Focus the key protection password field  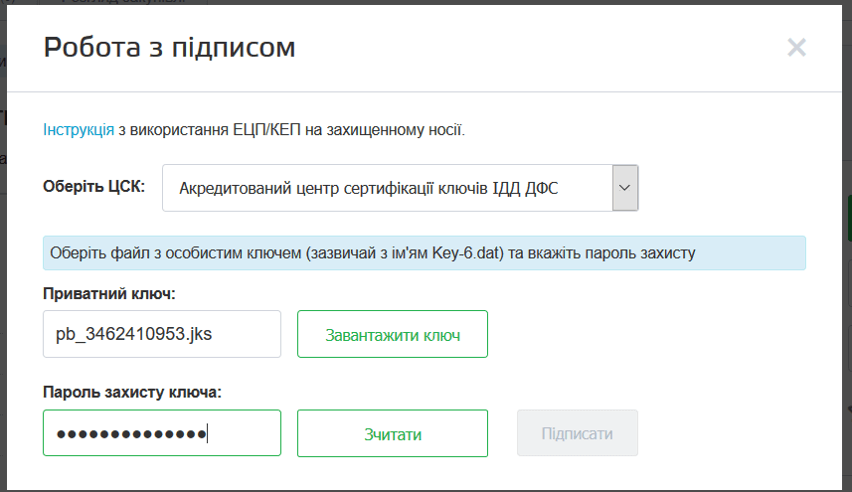coord(161,433)
